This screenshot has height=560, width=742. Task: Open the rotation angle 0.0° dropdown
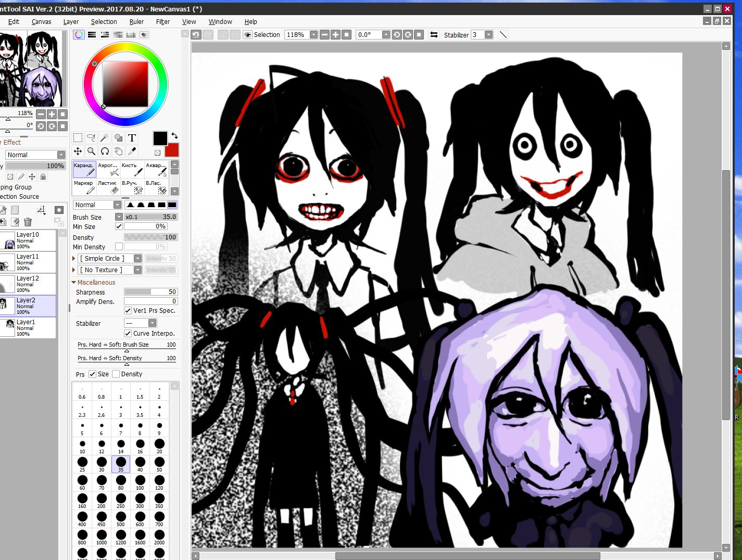point(386,34)
